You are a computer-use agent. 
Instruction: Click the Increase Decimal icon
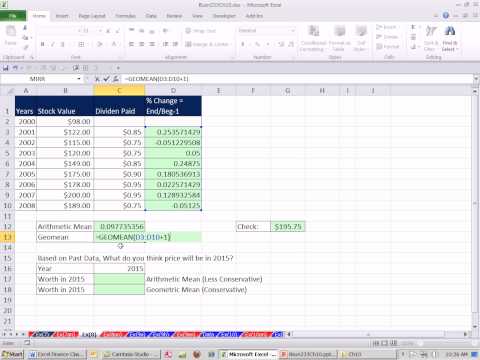(x=281, y=44)
